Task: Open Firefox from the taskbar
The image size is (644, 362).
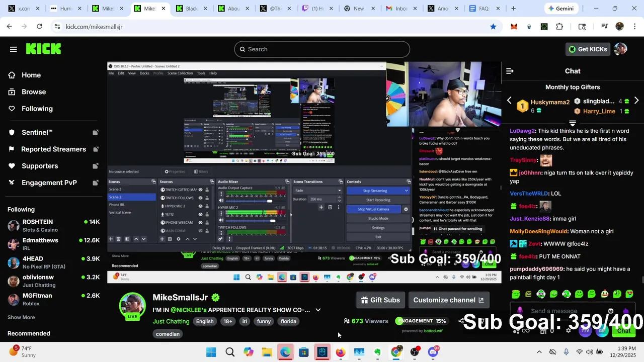Action: click(341, 352)
